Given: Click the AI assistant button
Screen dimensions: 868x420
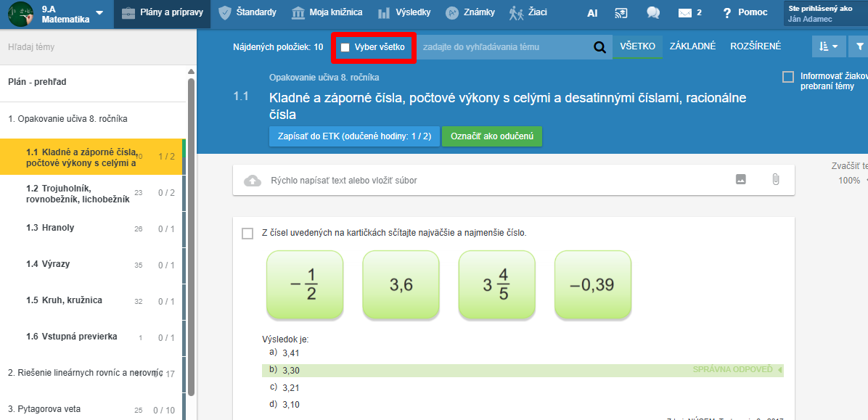Looking at the screenshot, I should [x=592, y=13].
